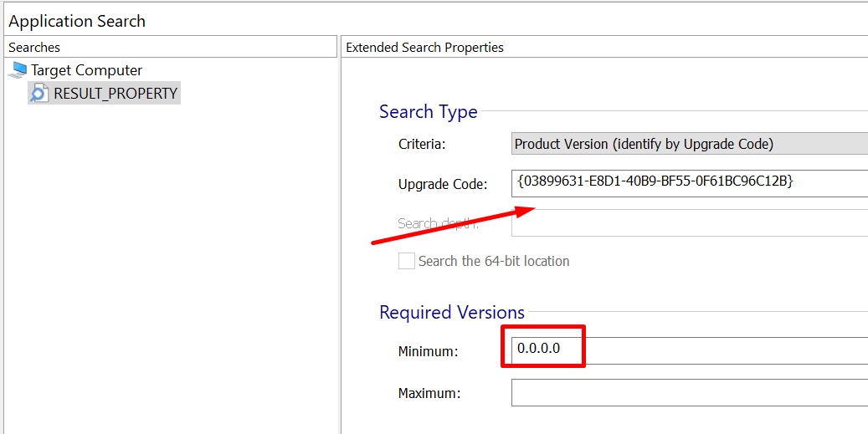Click the 'Minimum:' label
The width and height of the screenshot is (868, 434).
pos(428,352)
